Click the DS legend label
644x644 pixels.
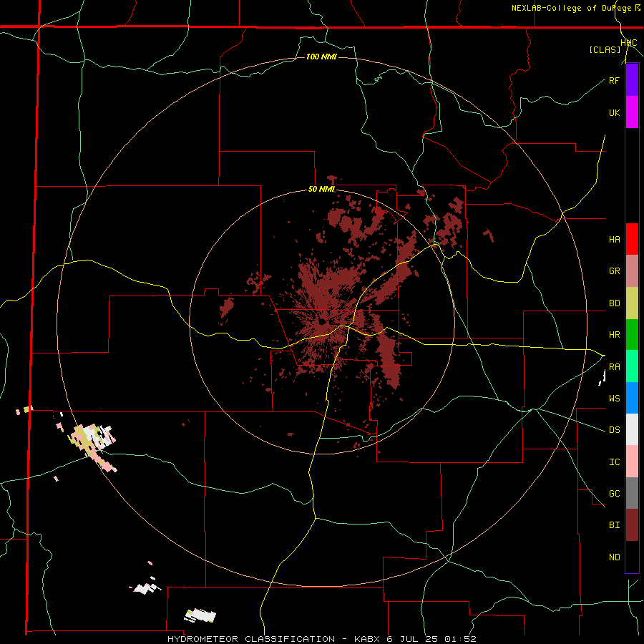(x=614, y=429)
